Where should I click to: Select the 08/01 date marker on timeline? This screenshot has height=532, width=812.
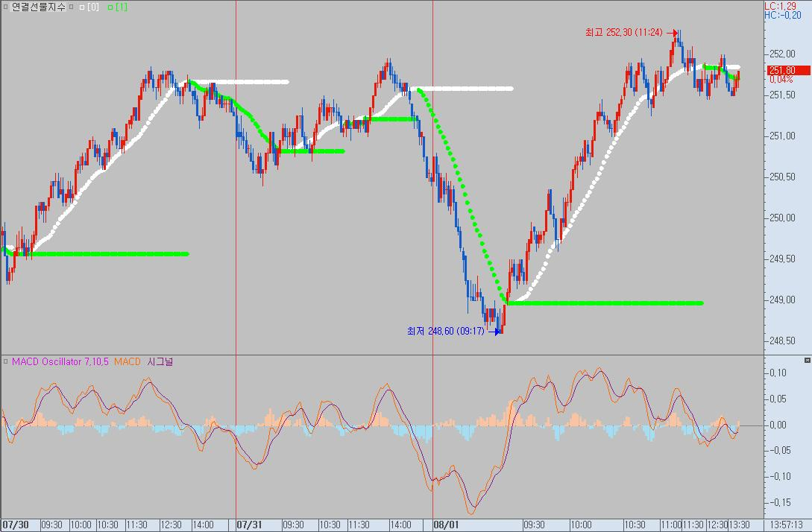pyautogui.click(x=446, y=525)
